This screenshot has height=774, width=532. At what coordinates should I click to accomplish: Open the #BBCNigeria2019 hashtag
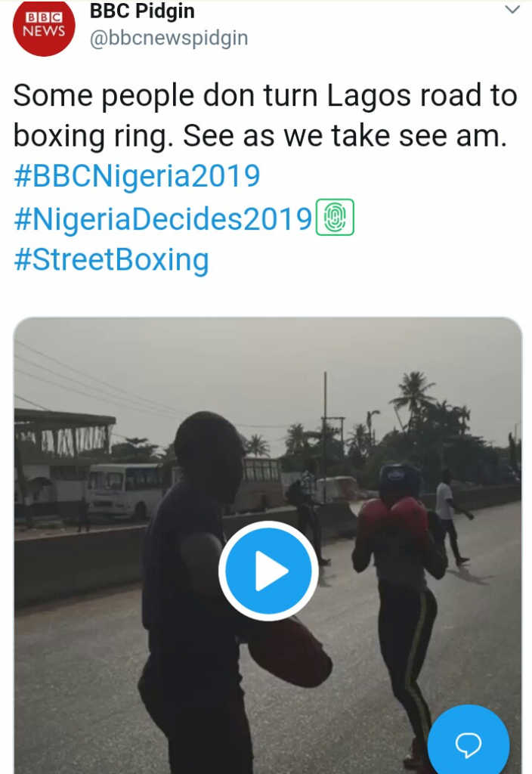coord(137,176)
